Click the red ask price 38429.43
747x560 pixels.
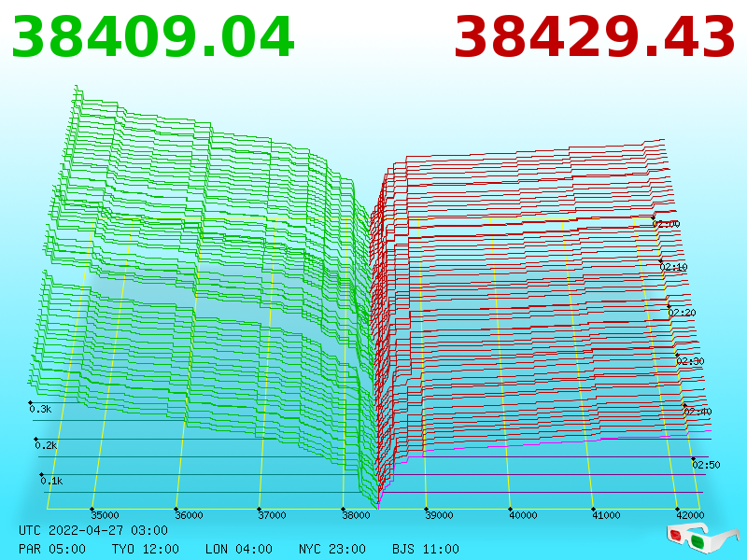pos(594,37)
